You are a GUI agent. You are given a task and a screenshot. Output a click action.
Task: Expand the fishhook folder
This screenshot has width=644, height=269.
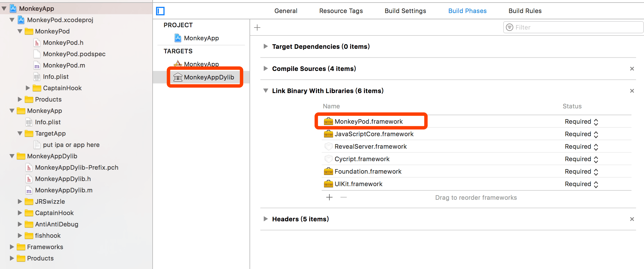(x=20, y=236)
